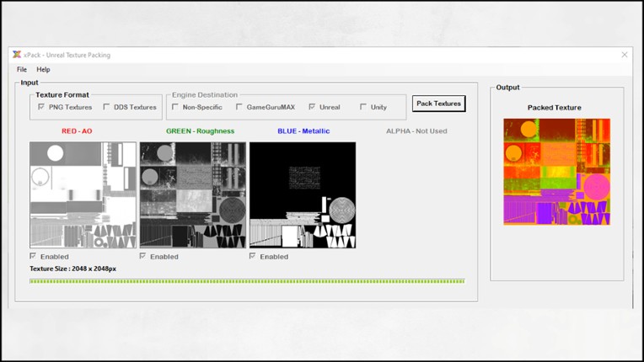This screenshot has height=362, width=644.
Task: Click the RED - AO texture thumbnail
Action: [x=83, y=194]
